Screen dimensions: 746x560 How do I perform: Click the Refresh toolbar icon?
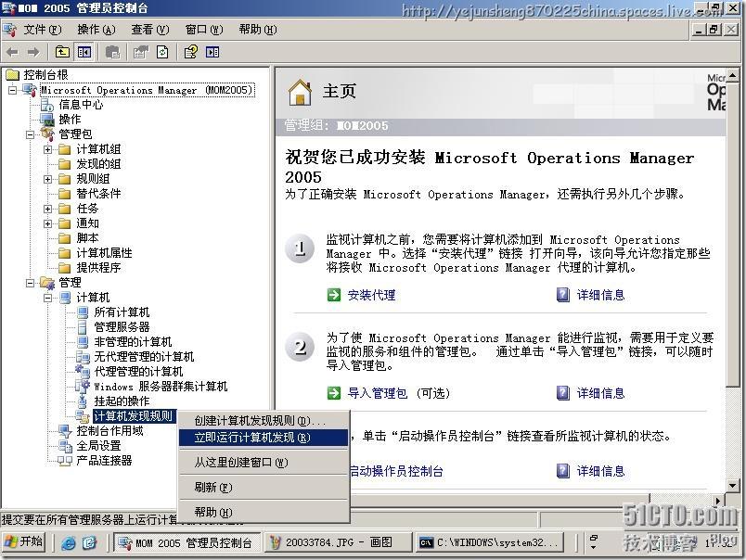[x=162, y=52]
